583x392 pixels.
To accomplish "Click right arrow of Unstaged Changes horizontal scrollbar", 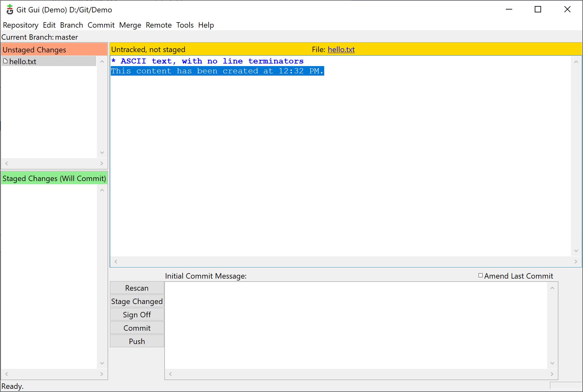I will pos(102,163).
